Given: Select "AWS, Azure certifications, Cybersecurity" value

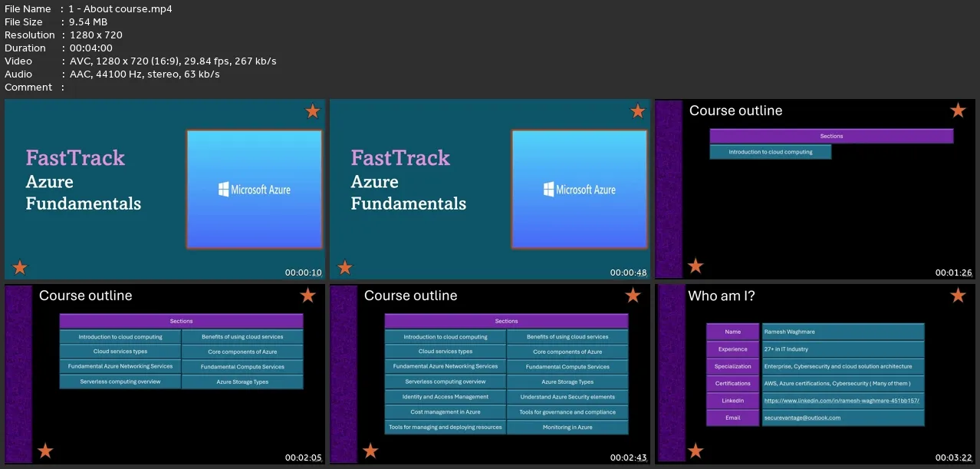Looking at the screenshot, I should 837,384.
